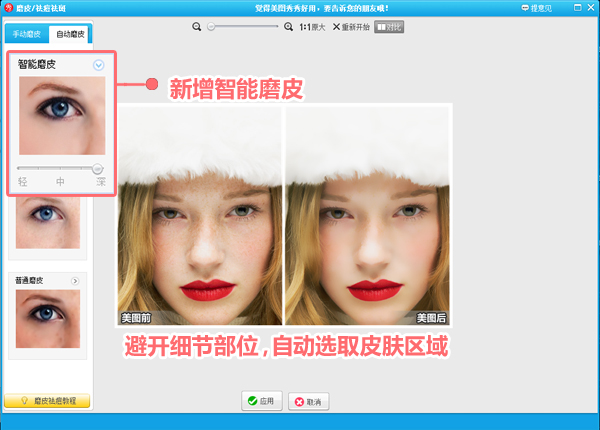Apply changes with 应用 button
Viewport: 600px width, 430px height.
(262, 401)
